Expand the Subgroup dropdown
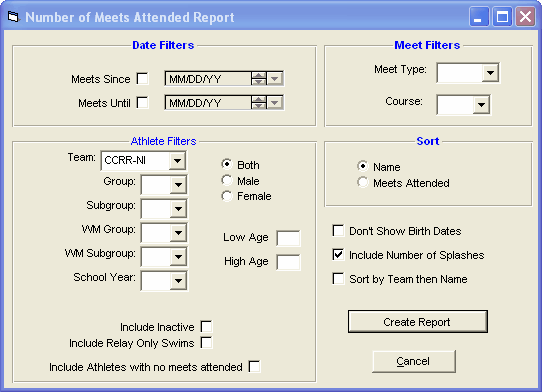The image size is (542, 392). [178, 208]
